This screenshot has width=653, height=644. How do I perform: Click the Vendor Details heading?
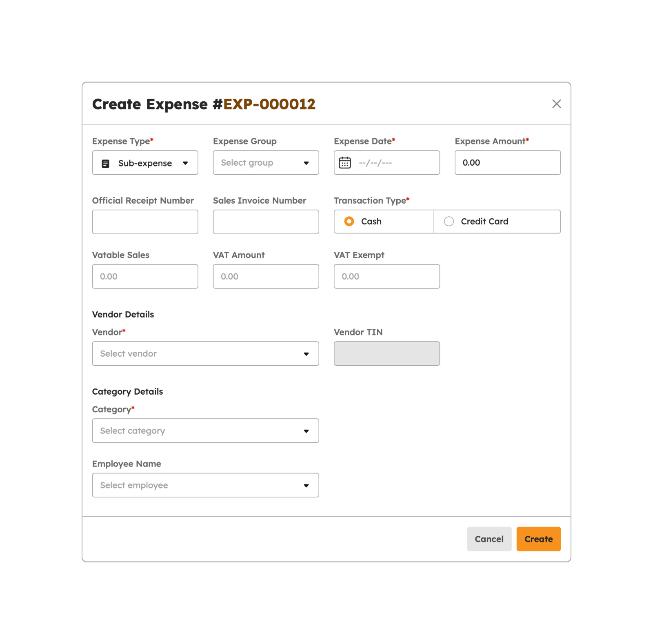click(123, 314)
